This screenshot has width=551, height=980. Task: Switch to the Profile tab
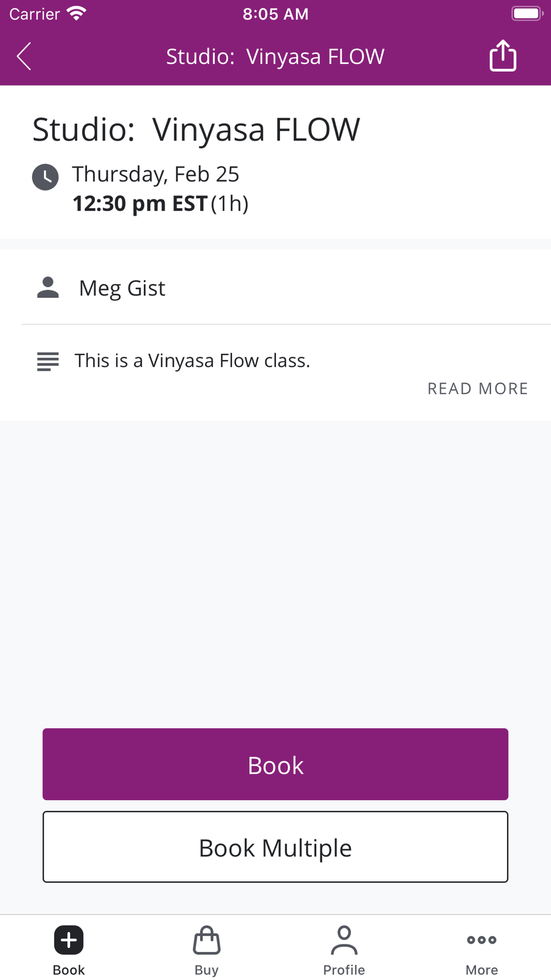[344, 950]
